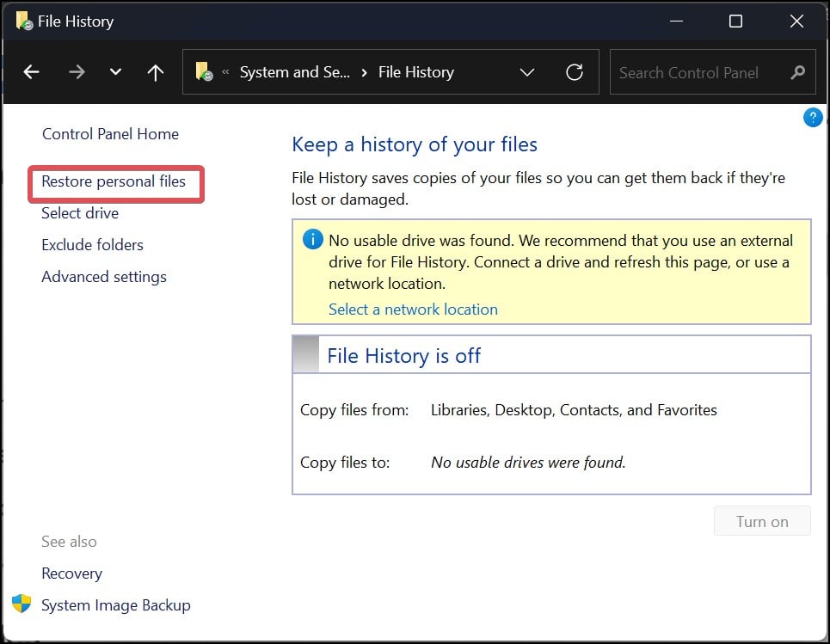Open Restore personal files
The width and height of the screenshot is (830, 644).
click(x=114, y=181)
